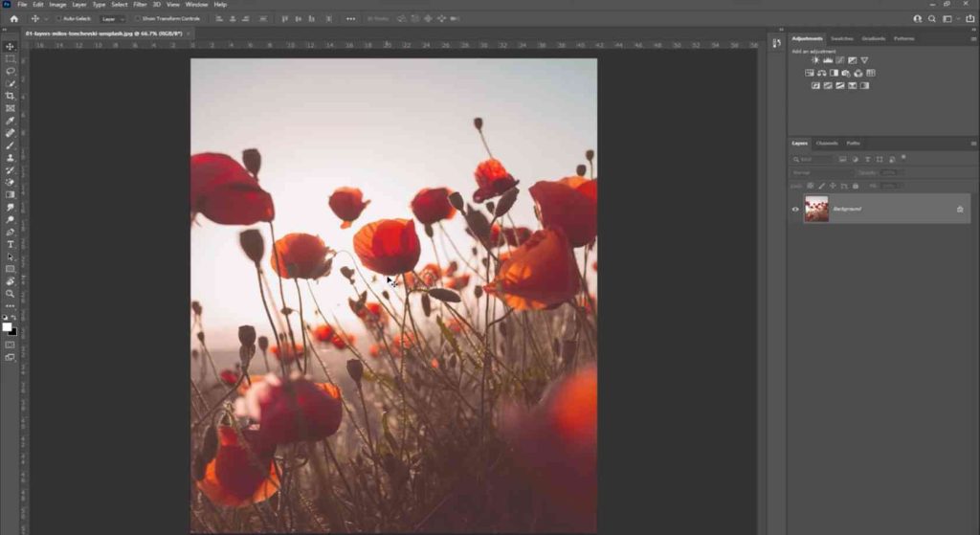Open the Adjustments panel flyout menu
This screenshot has width=980, height=535.
(x=973, y=38)
